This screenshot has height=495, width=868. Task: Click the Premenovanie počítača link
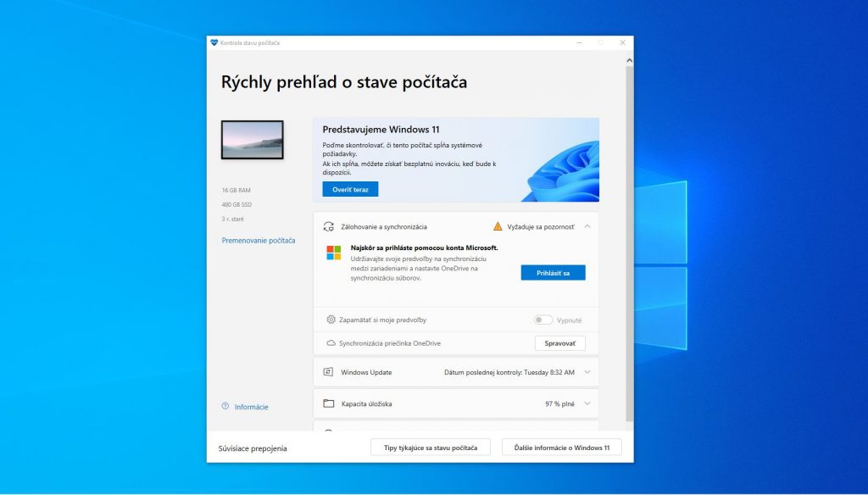(x=259, y=241)
